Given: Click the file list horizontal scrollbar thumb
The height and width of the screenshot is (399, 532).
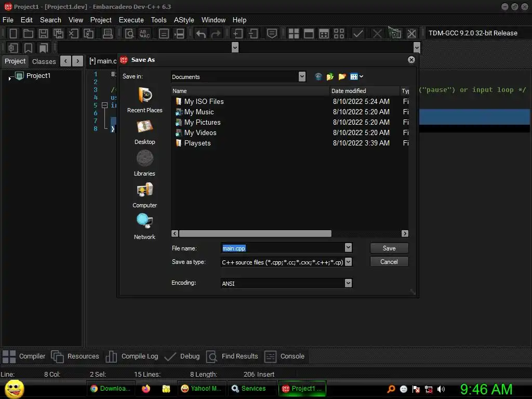Looking at the screenshot, I should (x=255, y=233).
